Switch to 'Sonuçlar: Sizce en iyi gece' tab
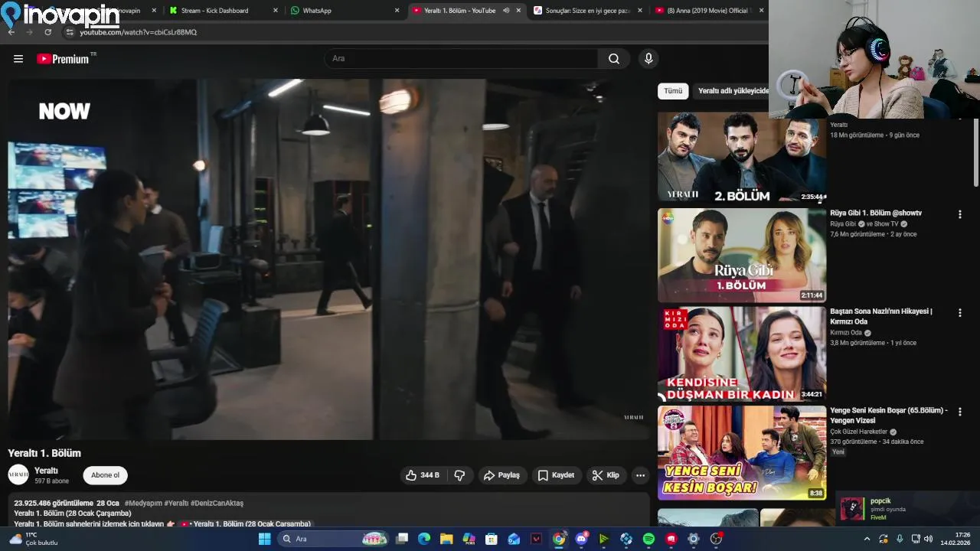The height and width of the screenshot is (551, 980). coord(588,11)
